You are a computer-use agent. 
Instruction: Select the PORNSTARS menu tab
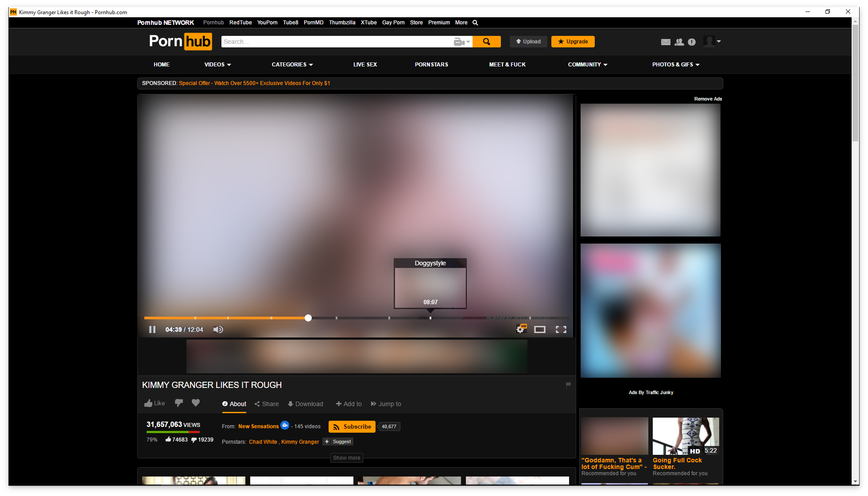pyautogui.click(x=432, y=64)
